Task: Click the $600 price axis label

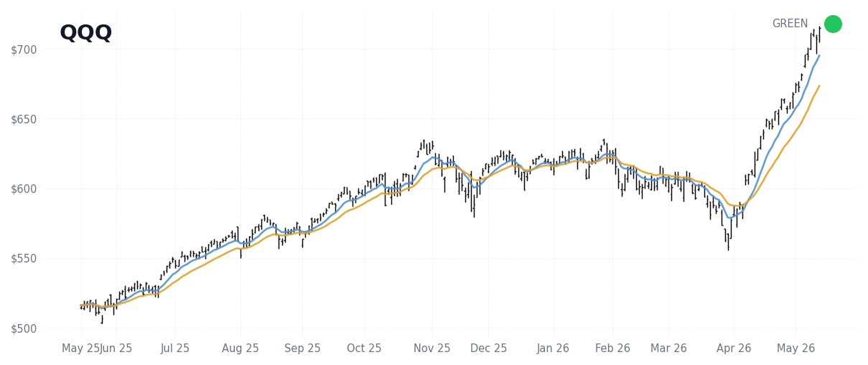Action: coord(24,189)
